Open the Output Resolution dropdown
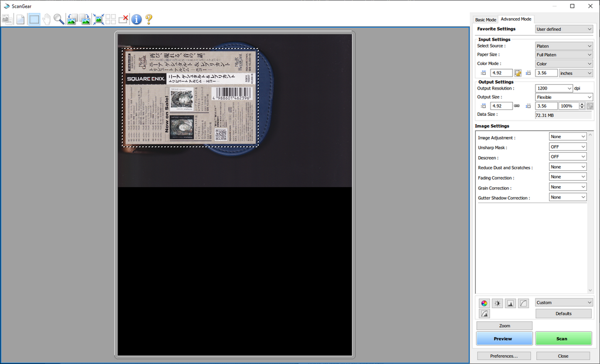The width and height of the screenshot is (600, 364). coord(554,88)
